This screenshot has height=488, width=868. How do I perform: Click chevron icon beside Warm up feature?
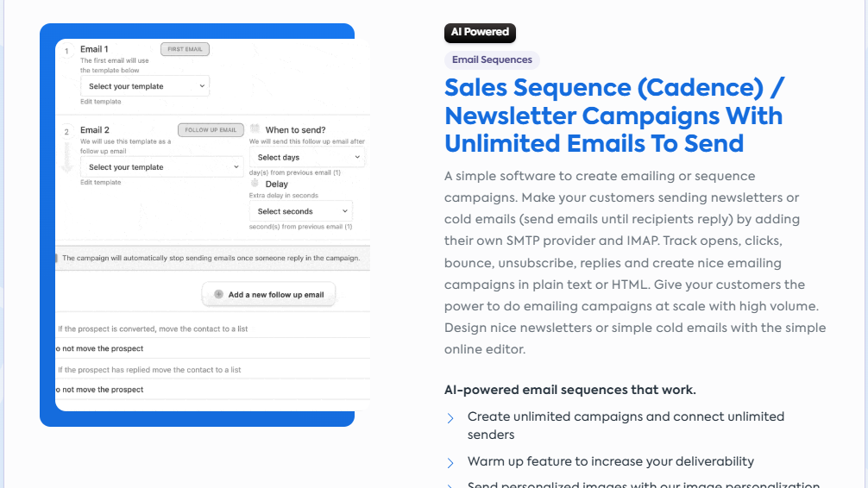click(450, 462)
